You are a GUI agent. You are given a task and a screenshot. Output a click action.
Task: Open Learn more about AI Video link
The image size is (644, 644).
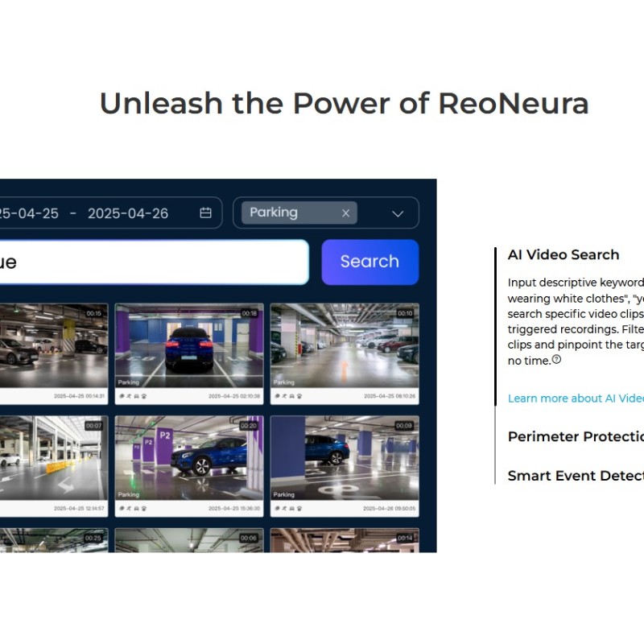tap(575, 398)
